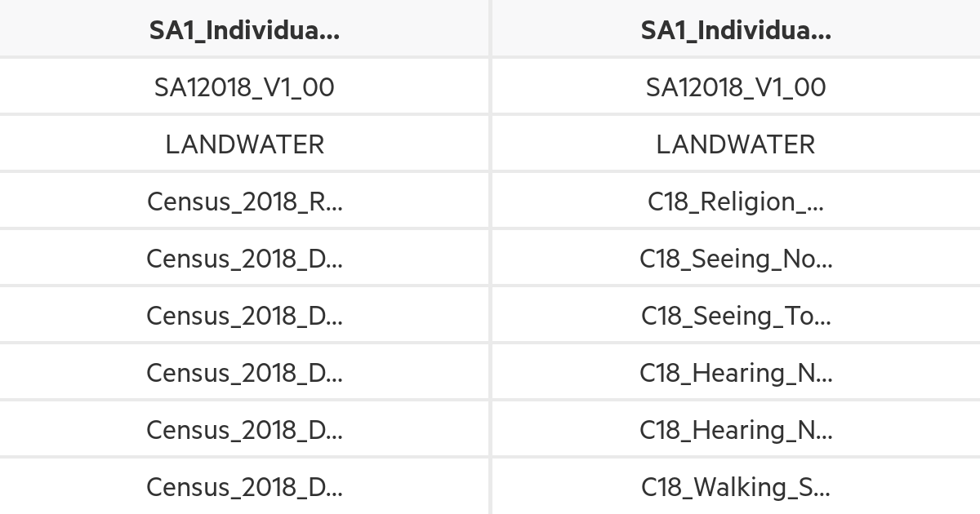
Task: Click the C18_Seeing_No... cell
Action: coord(735,259)
